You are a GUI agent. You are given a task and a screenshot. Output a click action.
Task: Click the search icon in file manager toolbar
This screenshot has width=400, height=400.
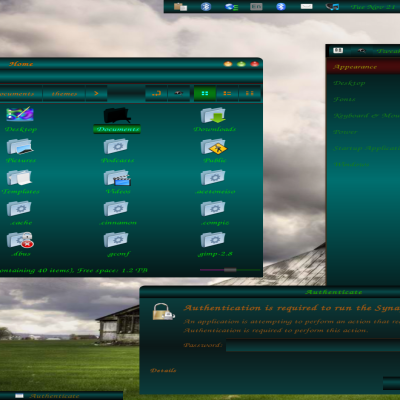(x=179, y=93)
